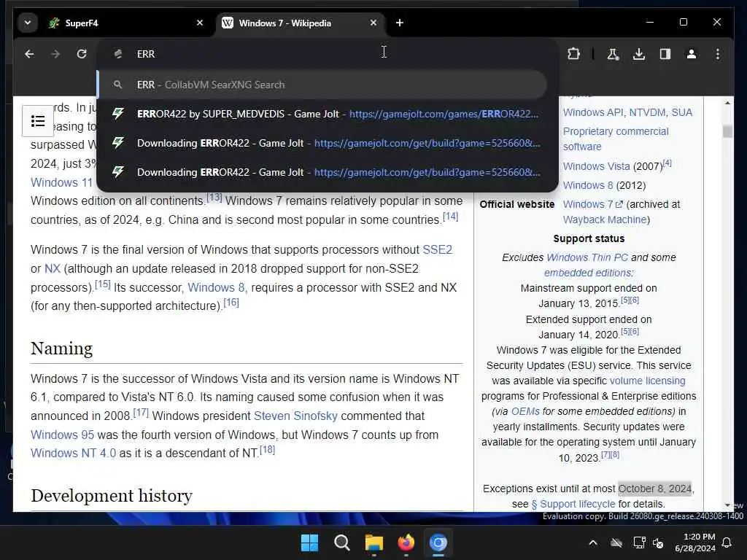
Task: Open the network status tray icon
Action: (x=639, y=542)
